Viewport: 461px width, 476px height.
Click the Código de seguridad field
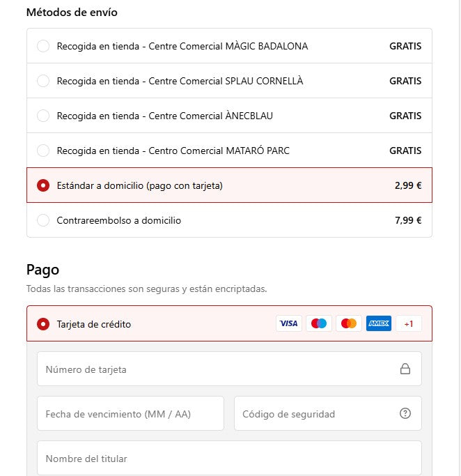[317, 414]
